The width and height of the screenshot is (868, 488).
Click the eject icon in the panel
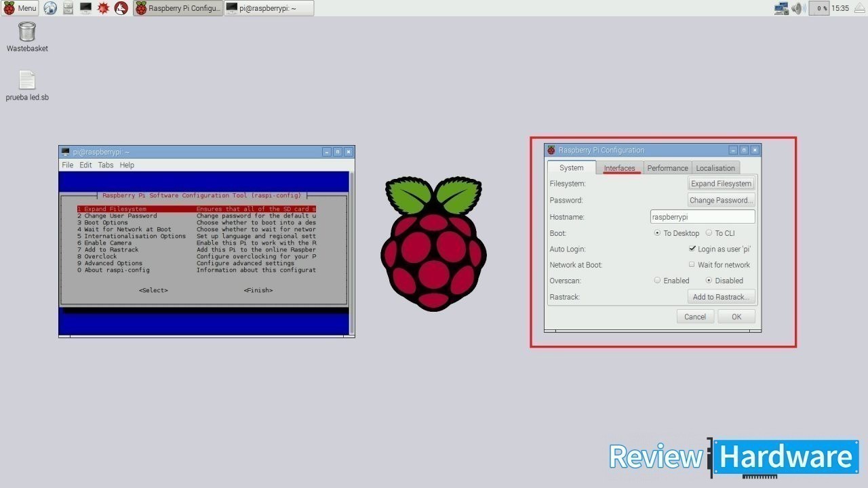[859, 8]
